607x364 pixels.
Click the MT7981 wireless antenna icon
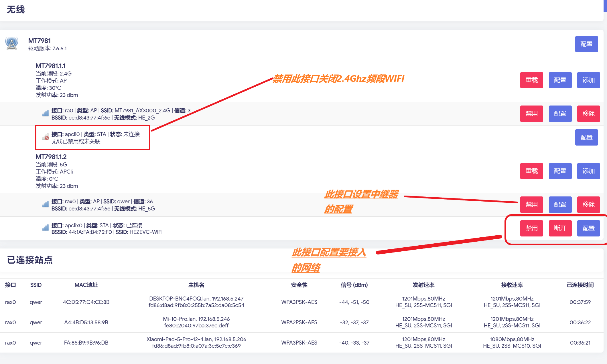tap(12, 43)
